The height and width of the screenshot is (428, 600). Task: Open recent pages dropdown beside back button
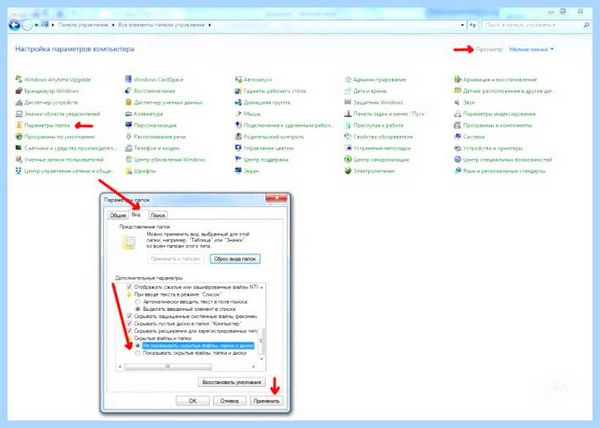click(36, 25)
